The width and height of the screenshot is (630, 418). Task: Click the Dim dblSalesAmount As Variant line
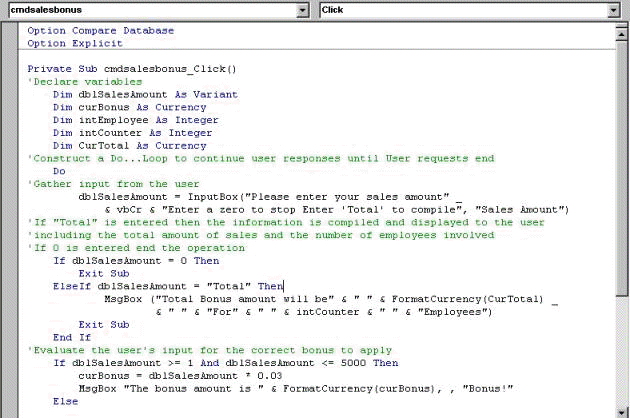[145, 95]
